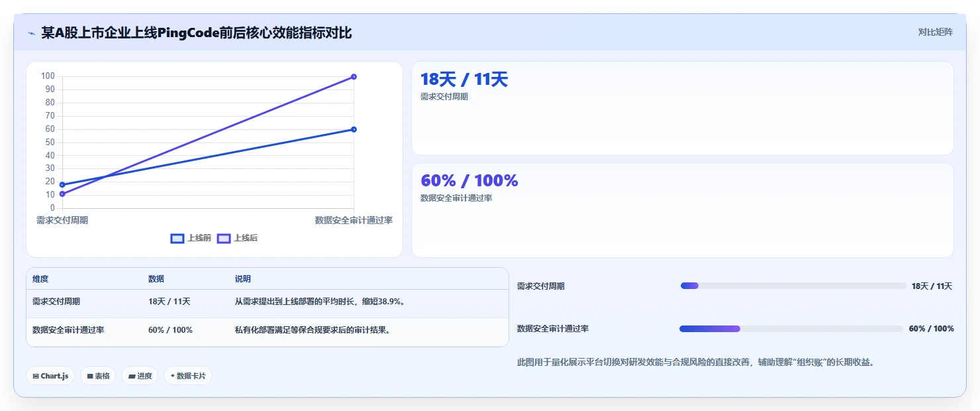Image resolution: width=980 pixels, height=411 pixels.
Task: Click the 说明 table column header
Action: pyautogui.click(x=243, y=279)
